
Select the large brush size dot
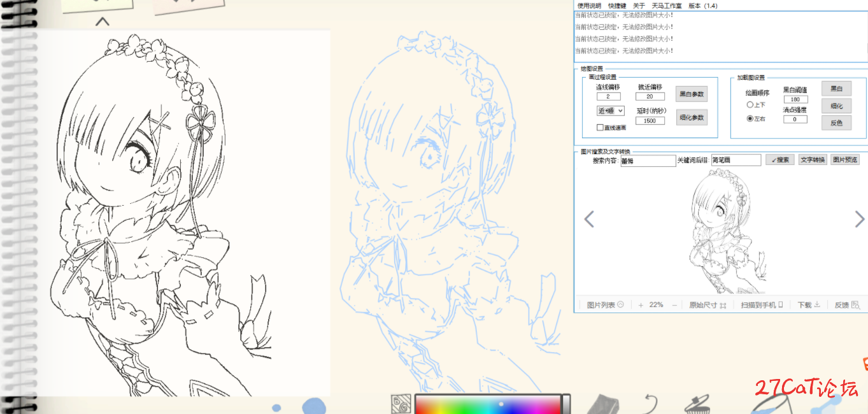pos(314,406)
